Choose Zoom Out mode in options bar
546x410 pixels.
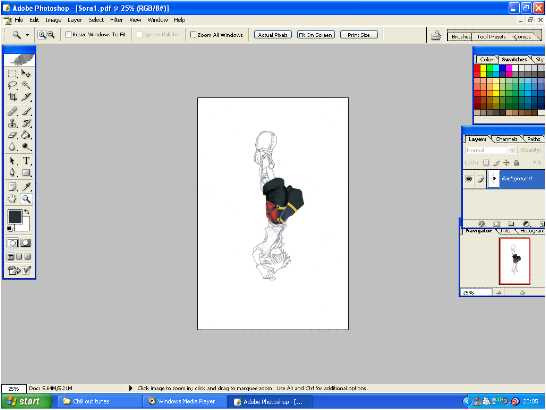coord(51,35)
